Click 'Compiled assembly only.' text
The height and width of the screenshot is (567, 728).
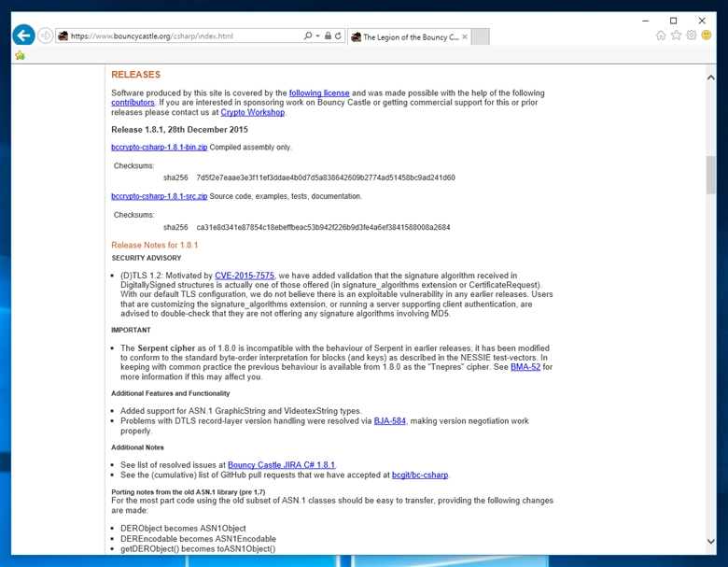pos(251,147)
